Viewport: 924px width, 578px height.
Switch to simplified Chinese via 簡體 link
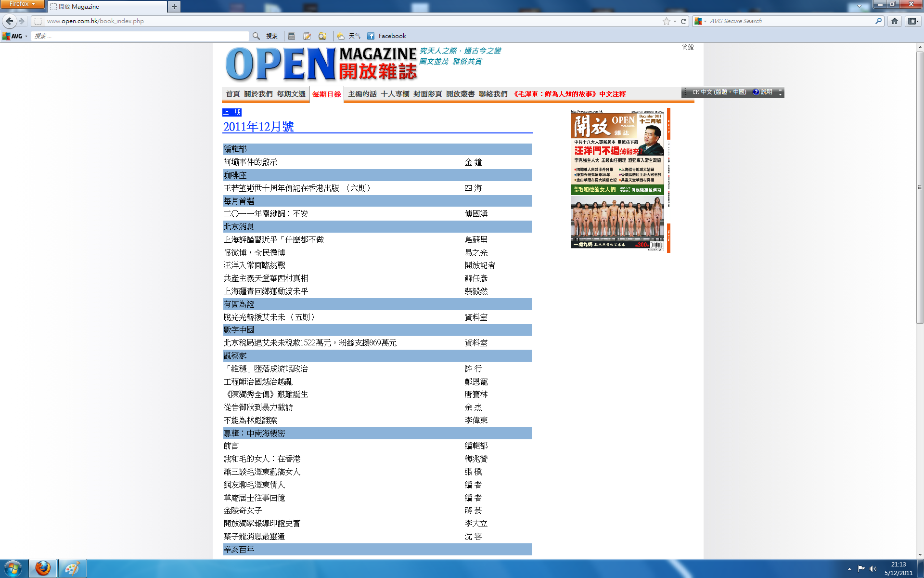tap(688, 47)
